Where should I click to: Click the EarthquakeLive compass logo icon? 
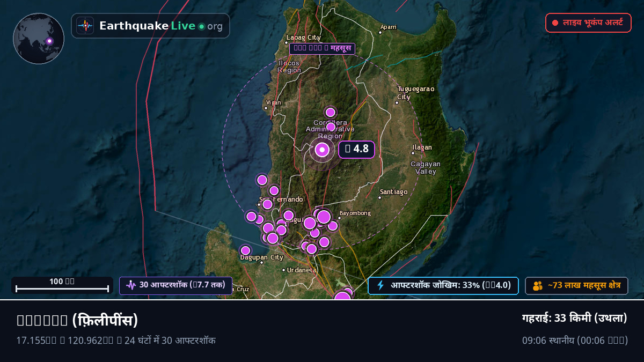(x=85, y=26)
